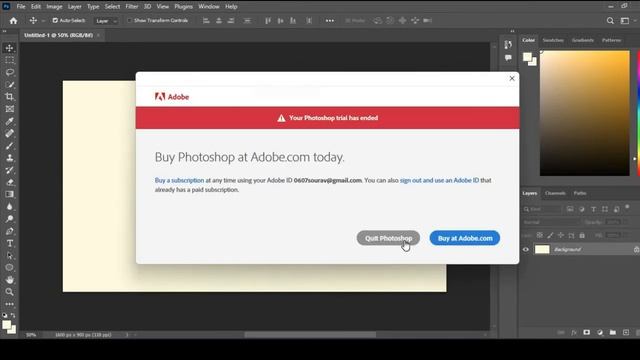Close the trial ended dialog

[512, 78]
